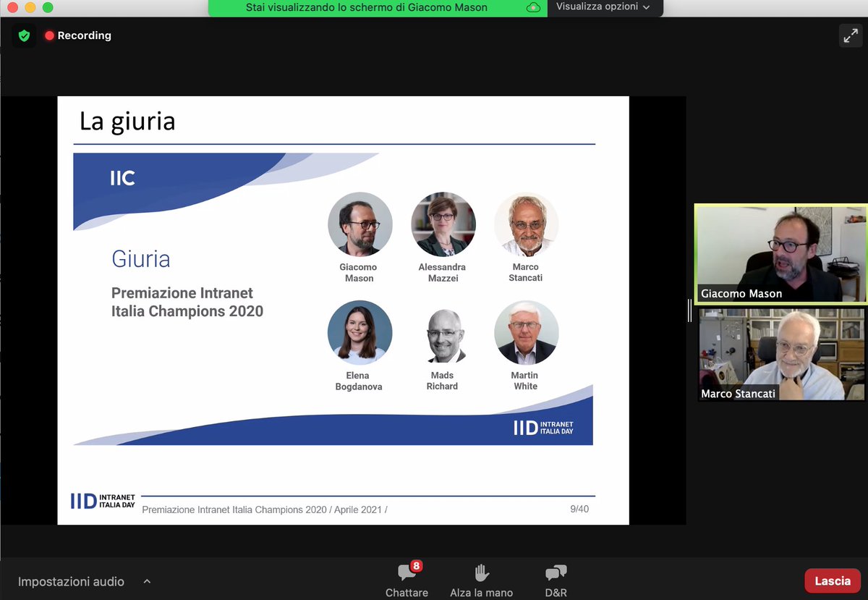This screenshot has width=868, height=600.
Task: Click the Lascia button to leave
Action: (833, 580)
